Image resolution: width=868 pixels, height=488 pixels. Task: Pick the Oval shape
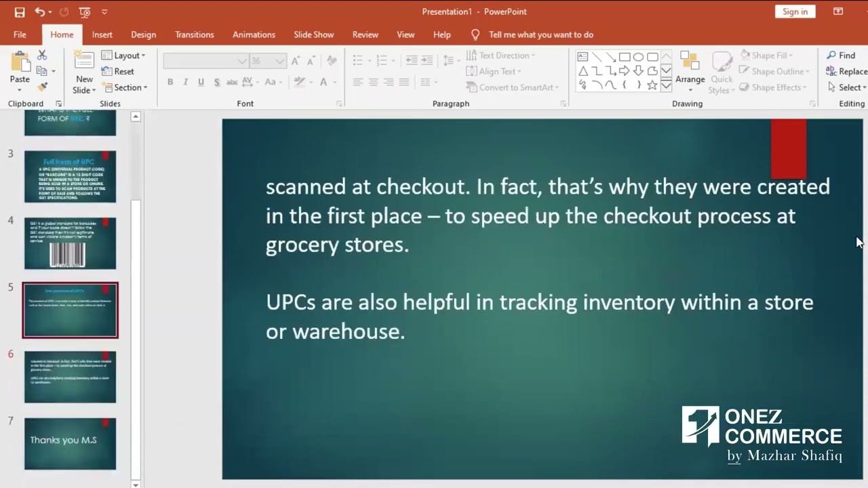(638, 57)
